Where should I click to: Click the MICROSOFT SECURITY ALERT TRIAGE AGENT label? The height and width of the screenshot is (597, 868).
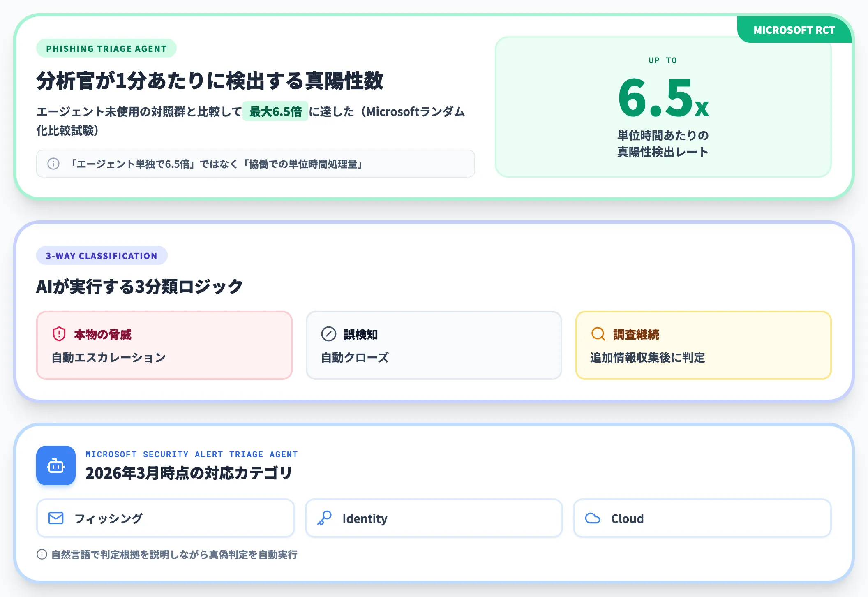(192, 454)
